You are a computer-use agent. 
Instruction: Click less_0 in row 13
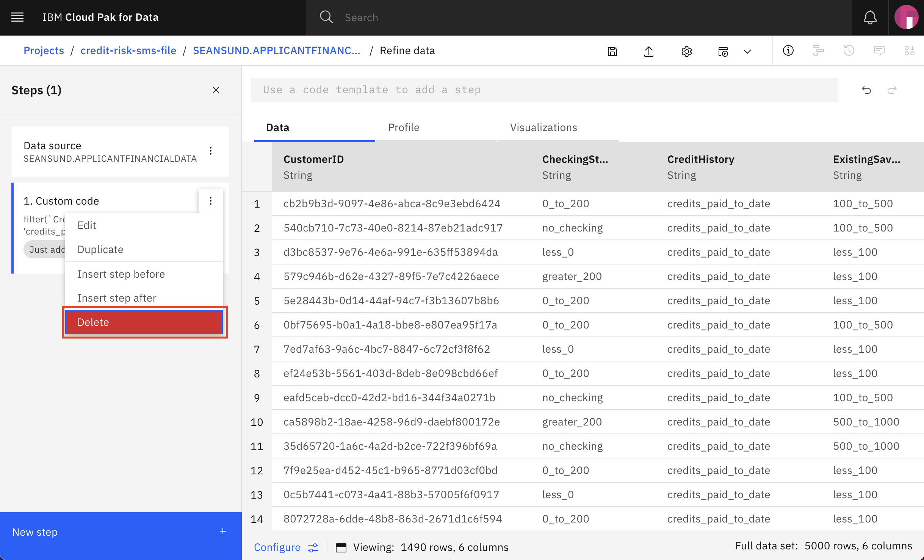(558, 494)
